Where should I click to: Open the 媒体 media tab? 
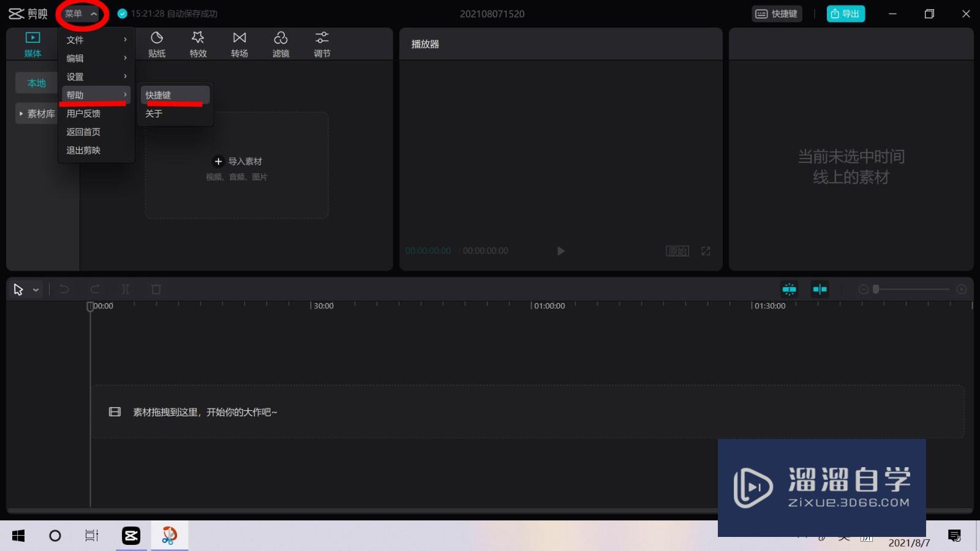(32, 45)
